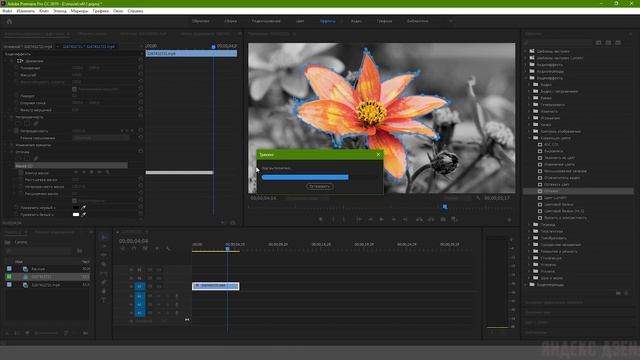Expand the Аудиоэффекты folder

pyautogui.click(x=526, y=65)
